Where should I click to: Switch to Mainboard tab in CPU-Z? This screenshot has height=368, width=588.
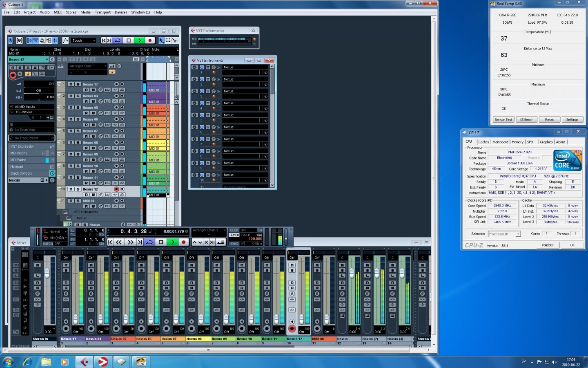[500, 142]
